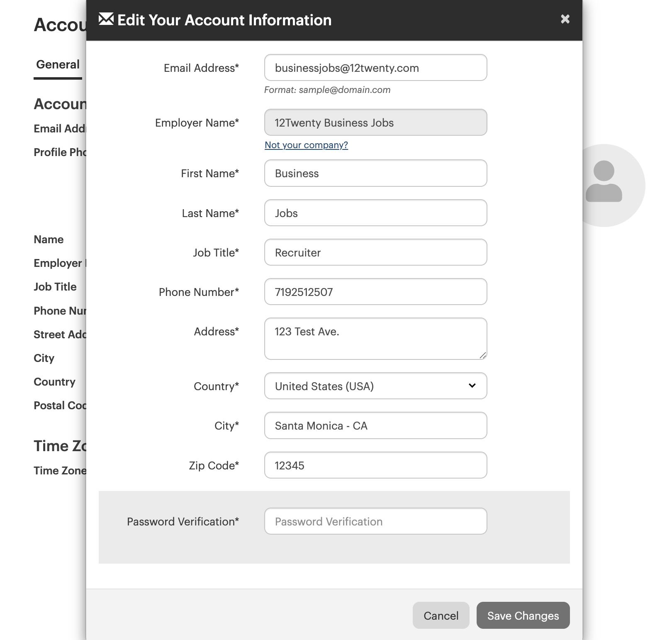Click the Edit Your Account Information title
Screen dimensions: 672x640
[x=224, y=20]
